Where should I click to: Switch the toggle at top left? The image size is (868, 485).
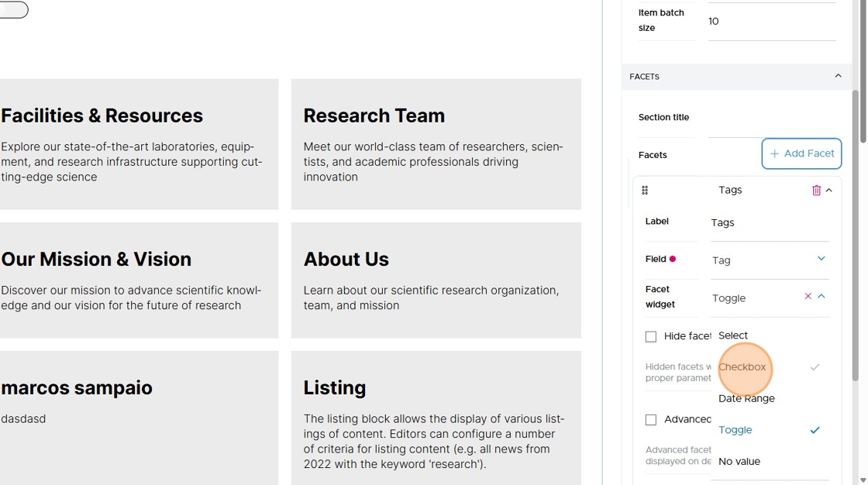pyautogui.click(x=13, y=9)
